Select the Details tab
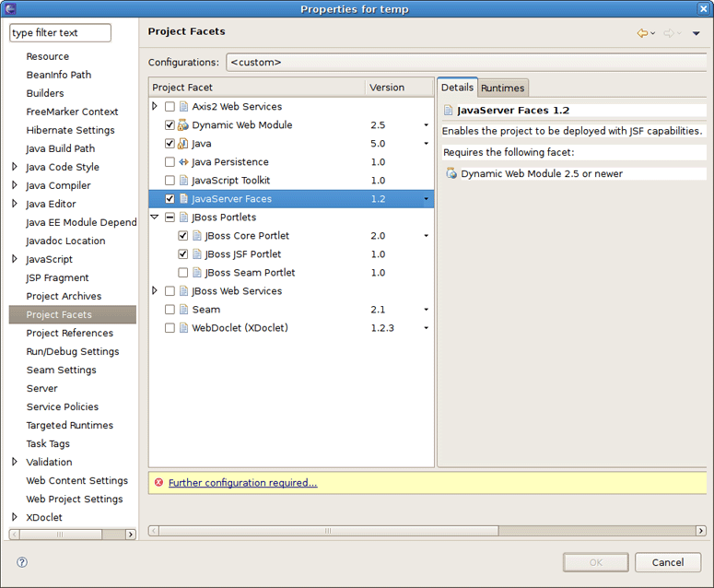Image resolution: width=714 pixels, height=588 pixels. pyautogui.click(x=457, y=88)
